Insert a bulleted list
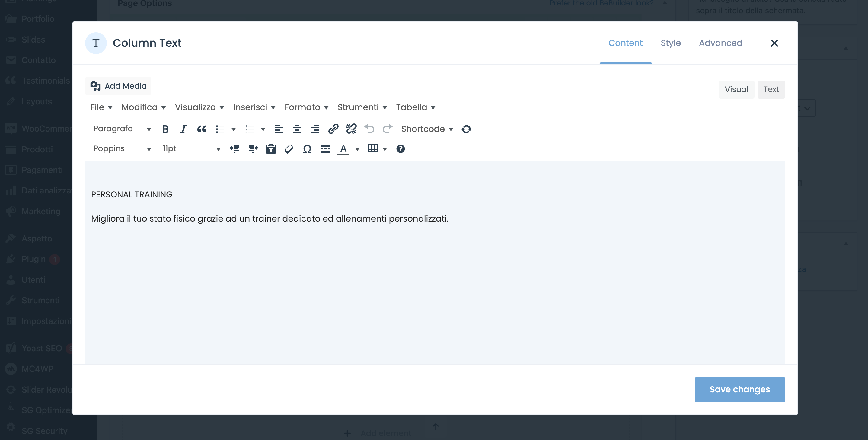This screenshot has width=868, height=440. pos(220,129)
